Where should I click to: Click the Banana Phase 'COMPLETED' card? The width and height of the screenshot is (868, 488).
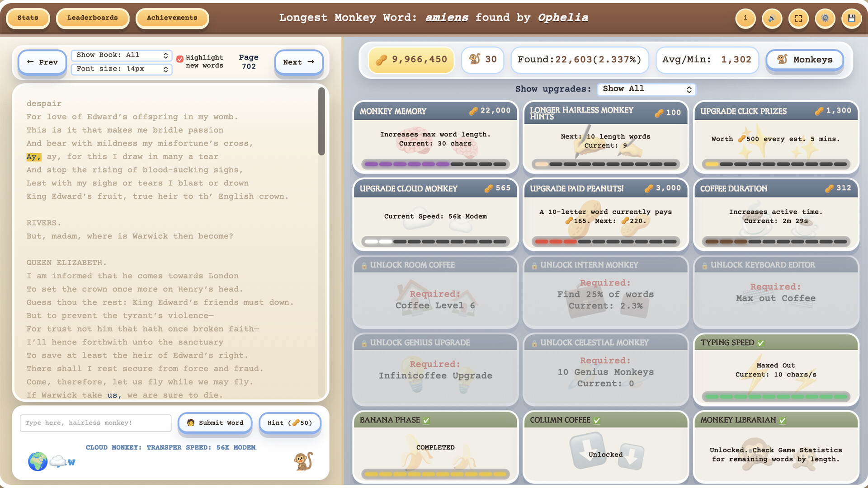[435, 447]
